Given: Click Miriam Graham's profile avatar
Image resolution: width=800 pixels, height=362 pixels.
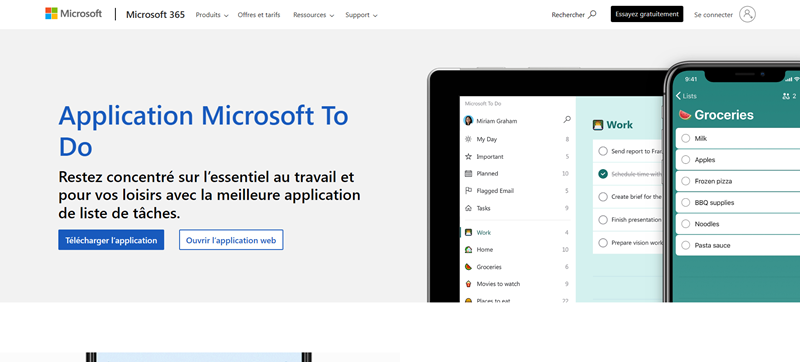Looking at the screenshot, I should coord(468,121).
